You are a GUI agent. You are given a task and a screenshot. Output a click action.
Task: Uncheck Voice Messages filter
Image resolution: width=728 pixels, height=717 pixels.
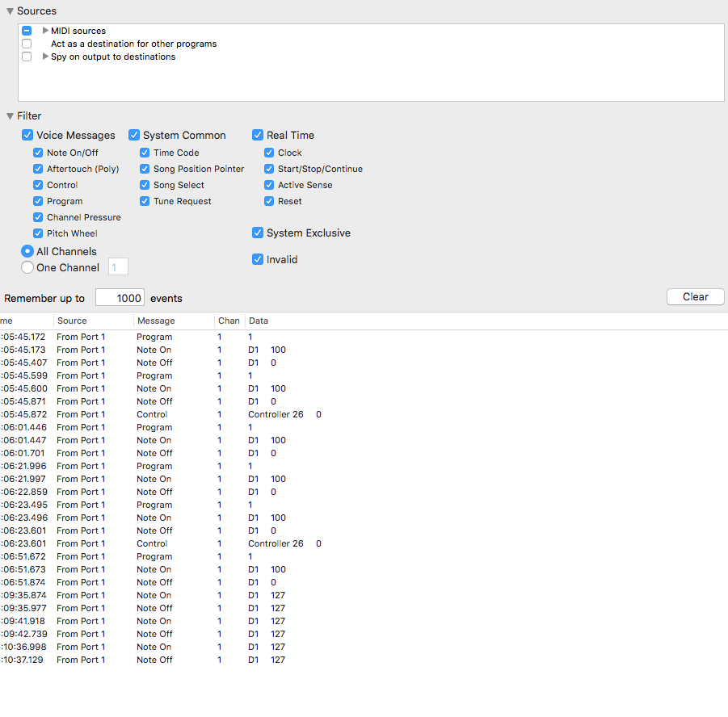[x=27, y=135]
